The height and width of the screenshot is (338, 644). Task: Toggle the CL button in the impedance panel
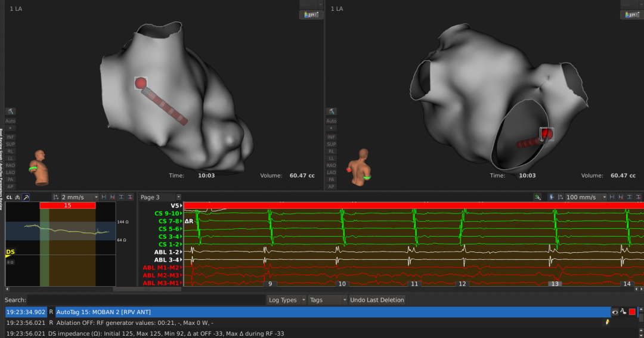(10, 197)
